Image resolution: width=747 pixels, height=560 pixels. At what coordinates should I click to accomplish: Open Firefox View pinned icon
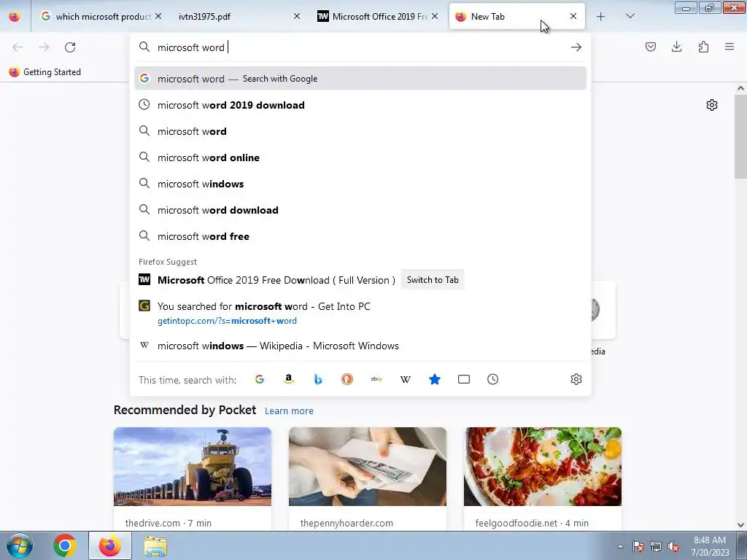[15, 17]
